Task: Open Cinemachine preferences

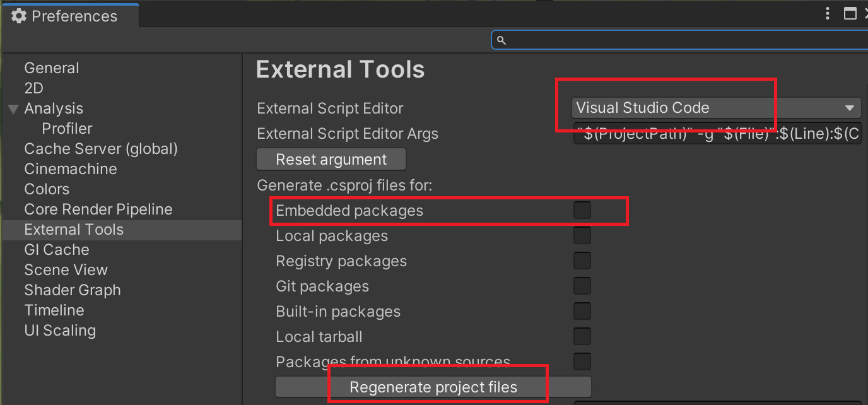Action: [x=71, y=169]
